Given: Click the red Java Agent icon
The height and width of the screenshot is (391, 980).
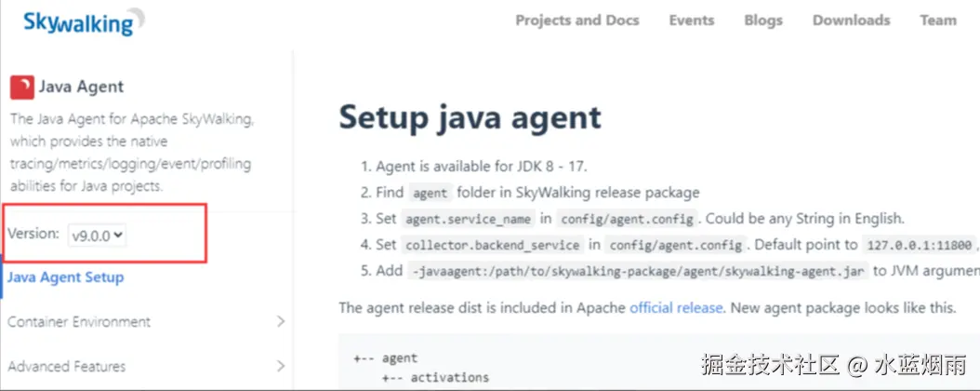Looking at the screenshot, I should [x=22, y=87].
